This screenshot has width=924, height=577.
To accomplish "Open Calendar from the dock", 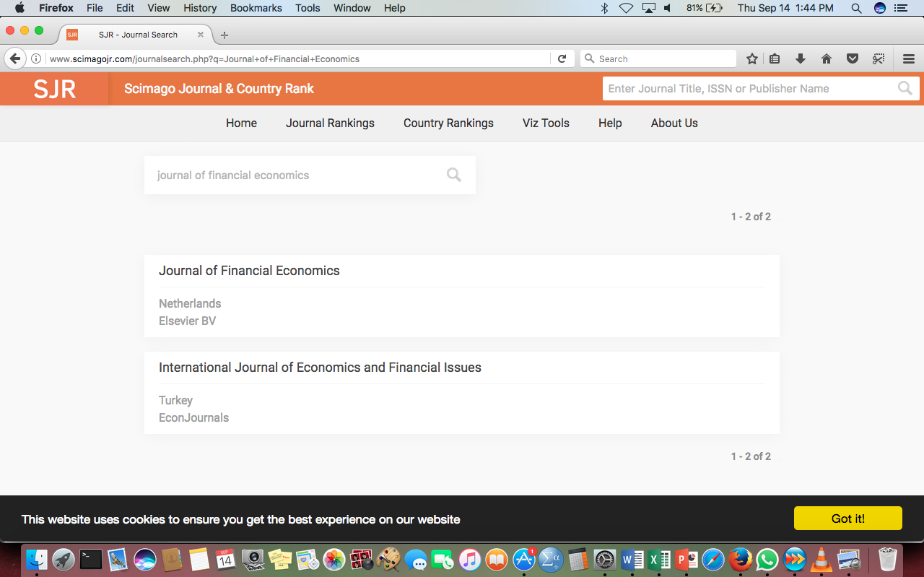I will (225, 559).
